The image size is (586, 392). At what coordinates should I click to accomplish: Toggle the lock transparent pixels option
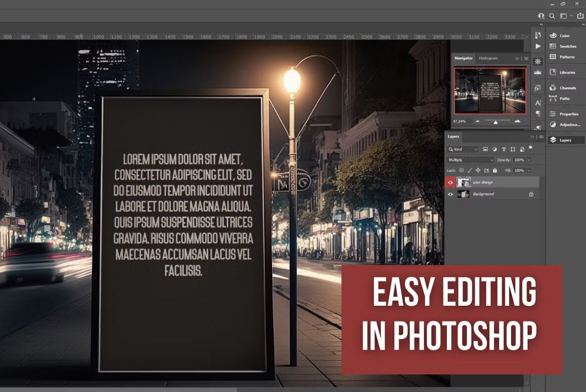pyautogui.click(x=462, y=170)
